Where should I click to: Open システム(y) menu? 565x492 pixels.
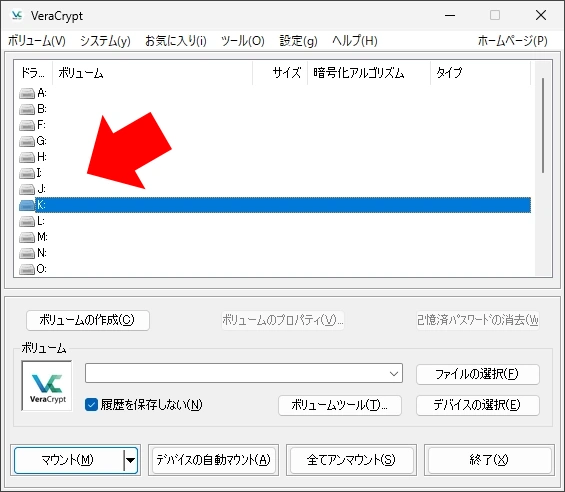click(105, 41)
